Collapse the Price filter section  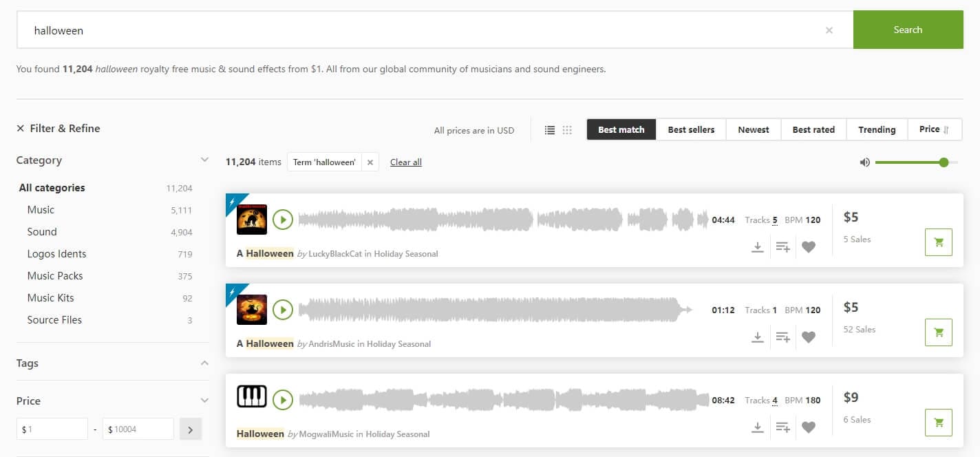(x=204, y=401)
